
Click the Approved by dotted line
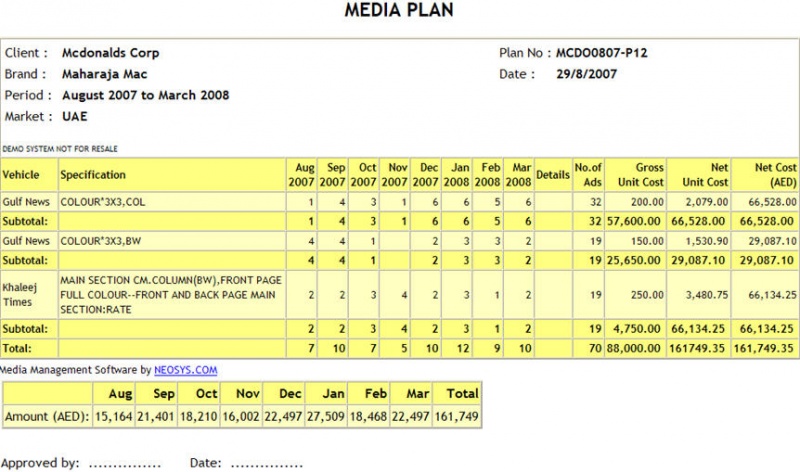125,464
